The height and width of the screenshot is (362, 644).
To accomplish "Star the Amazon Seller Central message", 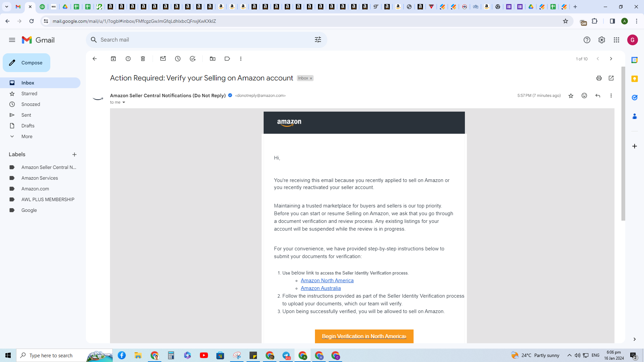I will coord(571,96).
